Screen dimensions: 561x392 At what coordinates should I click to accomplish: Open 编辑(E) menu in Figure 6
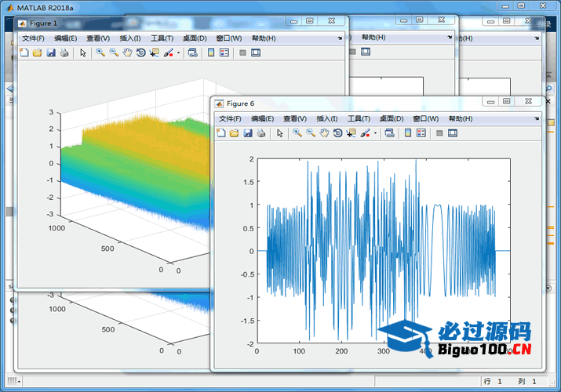(x=263, y=118)
